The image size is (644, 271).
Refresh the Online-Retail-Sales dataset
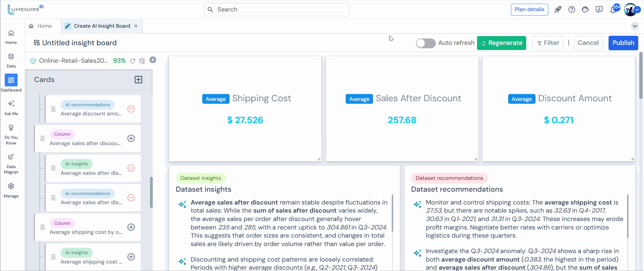pyautogui.click(x=133, y=61)
